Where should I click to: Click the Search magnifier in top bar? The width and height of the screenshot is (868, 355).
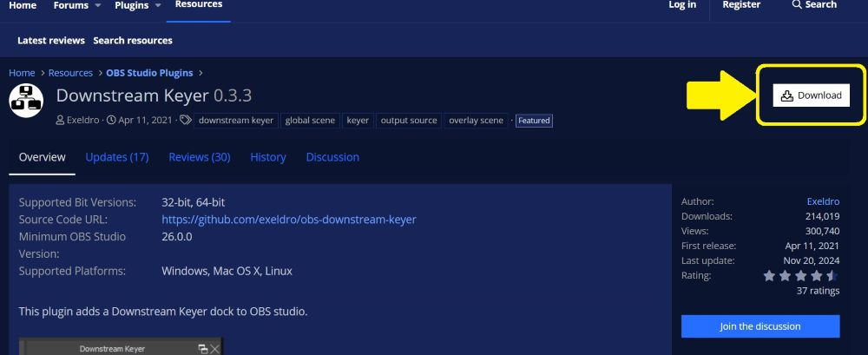797,4
